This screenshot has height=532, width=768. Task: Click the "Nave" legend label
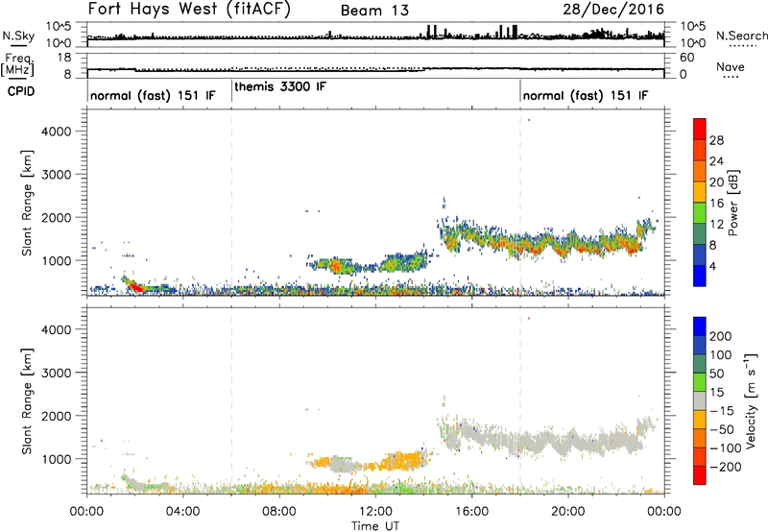731,66
